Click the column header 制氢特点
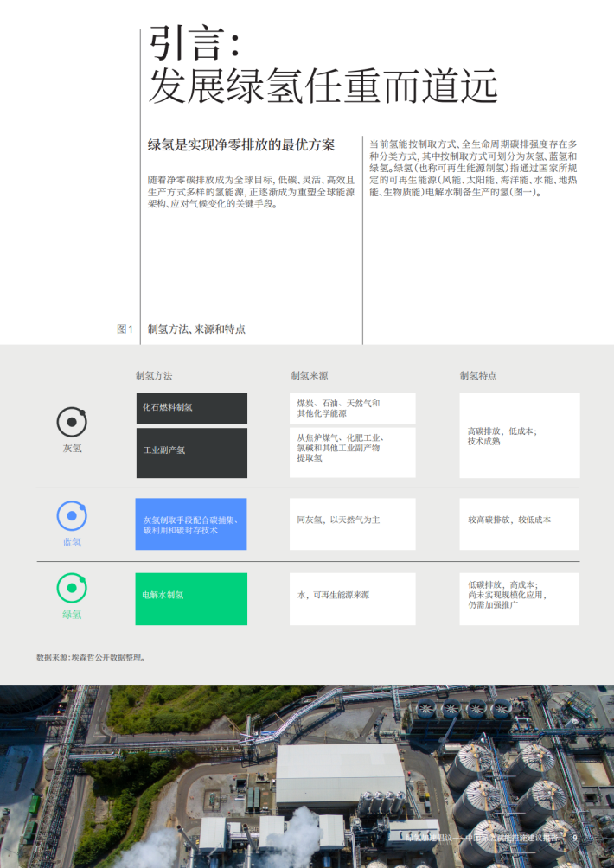The width and height of the screenshot is (614, 868). coord(478,376)
